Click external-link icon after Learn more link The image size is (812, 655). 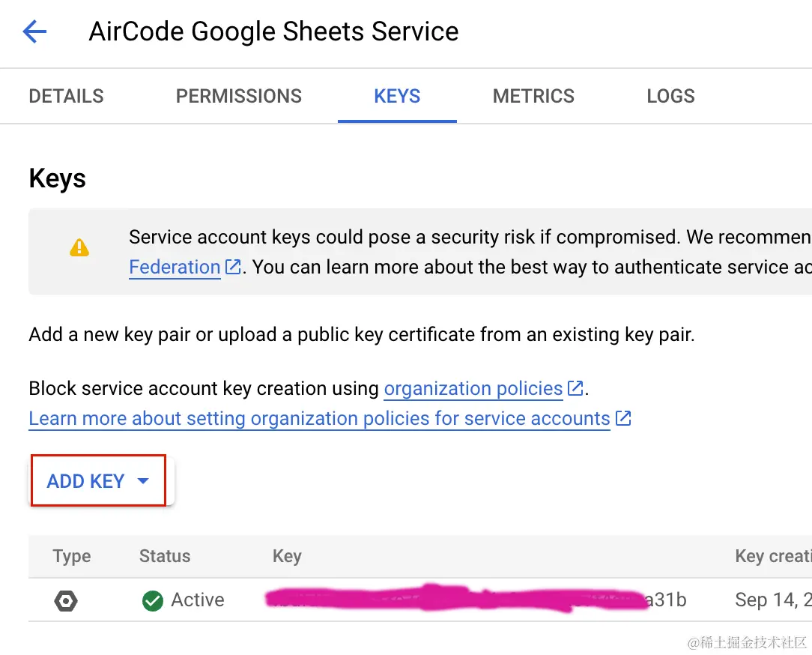[623, 418]
